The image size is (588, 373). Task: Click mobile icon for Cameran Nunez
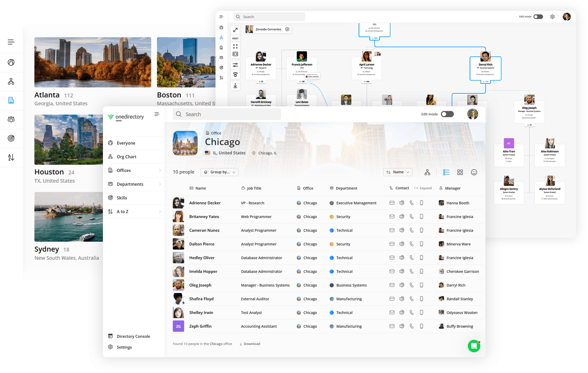(x=421, y=230)
